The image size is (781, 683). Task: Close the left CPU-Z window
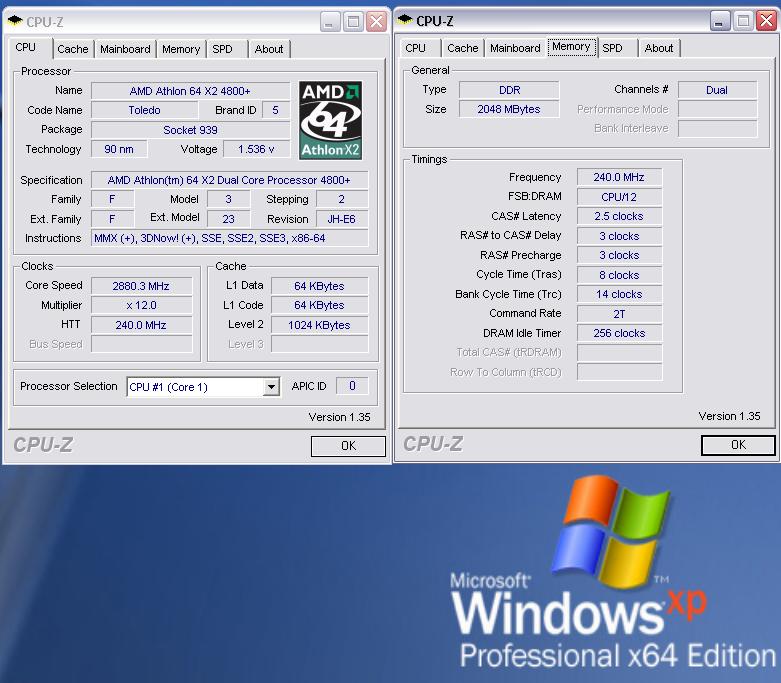(376, 22)
